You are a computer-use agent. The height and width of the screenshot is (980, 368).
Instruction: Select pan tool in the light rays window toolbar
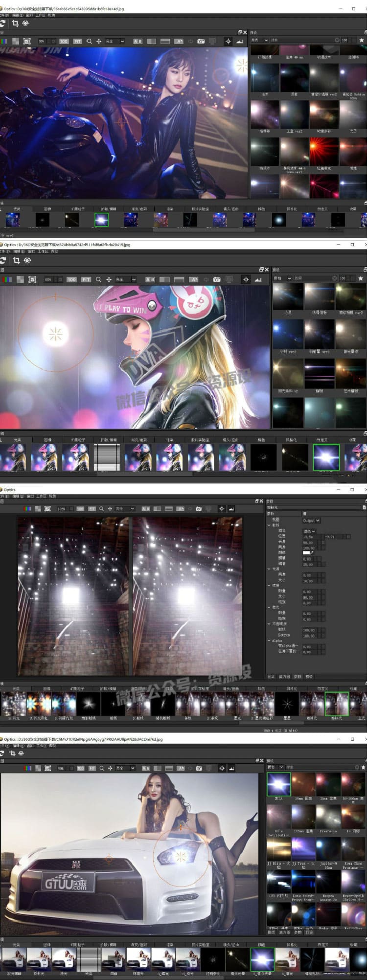coord(110,509)
